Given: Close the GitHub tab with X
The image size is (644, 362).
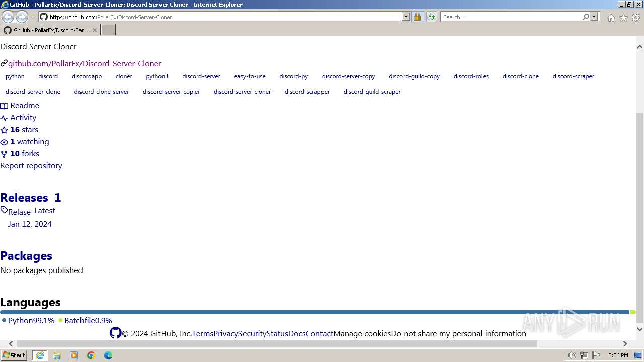Looking at the screenshot, I should pyautogui.click(x=94, y=30).
